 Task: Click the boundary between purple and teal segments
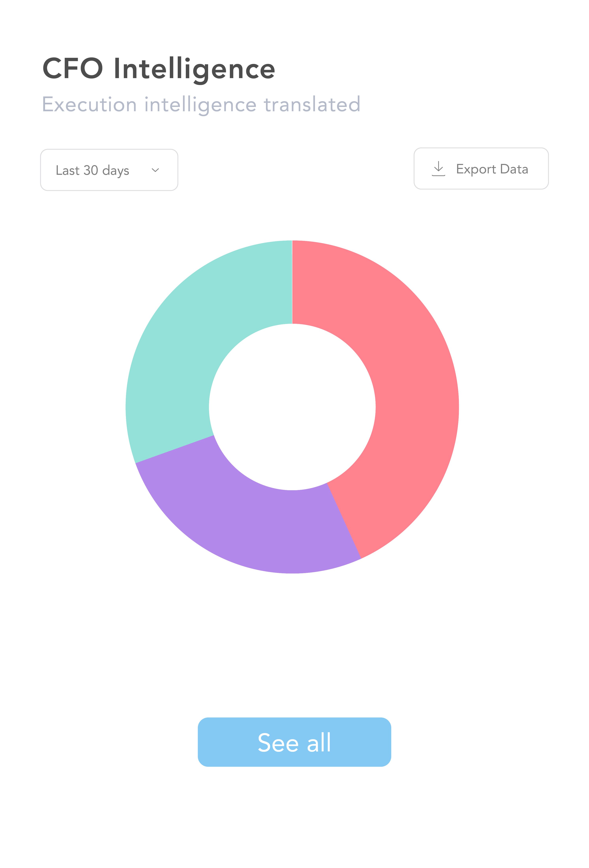175,449
